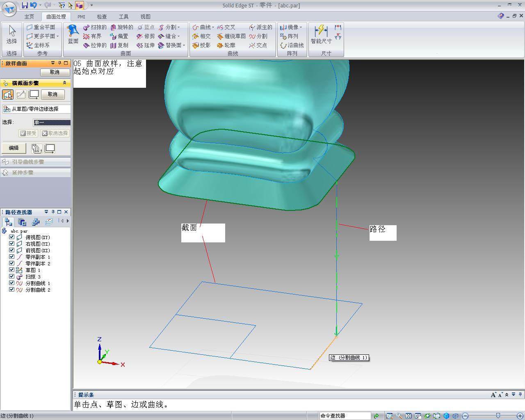Select the 沿曲线 (Along Curve) pattern tool

pyautogui.click(x=292, y=45)
